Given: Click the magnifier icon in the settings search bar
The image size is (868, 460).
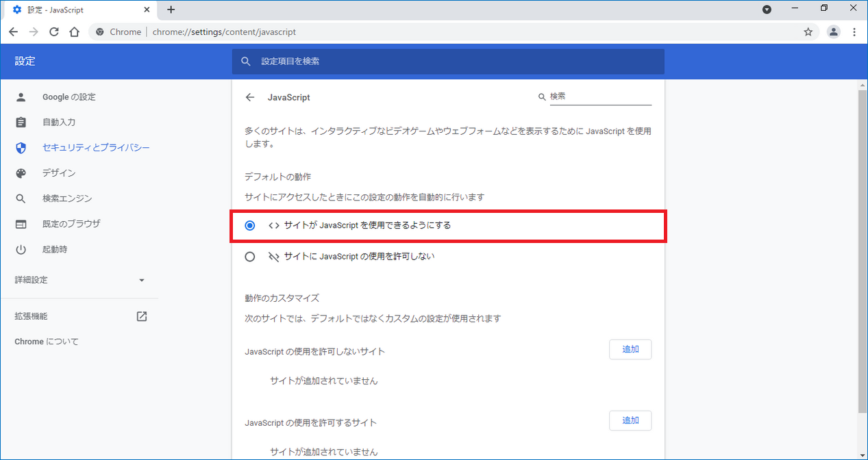Looking at the screenshot, I should (247, 62).
